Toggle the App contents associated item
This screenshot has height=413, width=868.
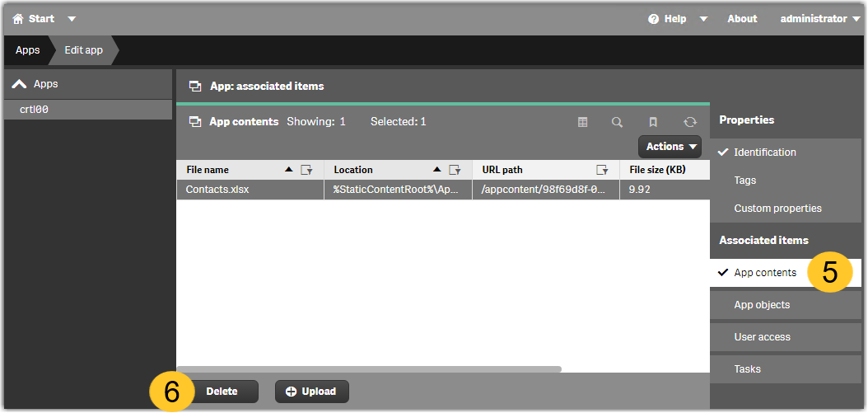(765, 273)
